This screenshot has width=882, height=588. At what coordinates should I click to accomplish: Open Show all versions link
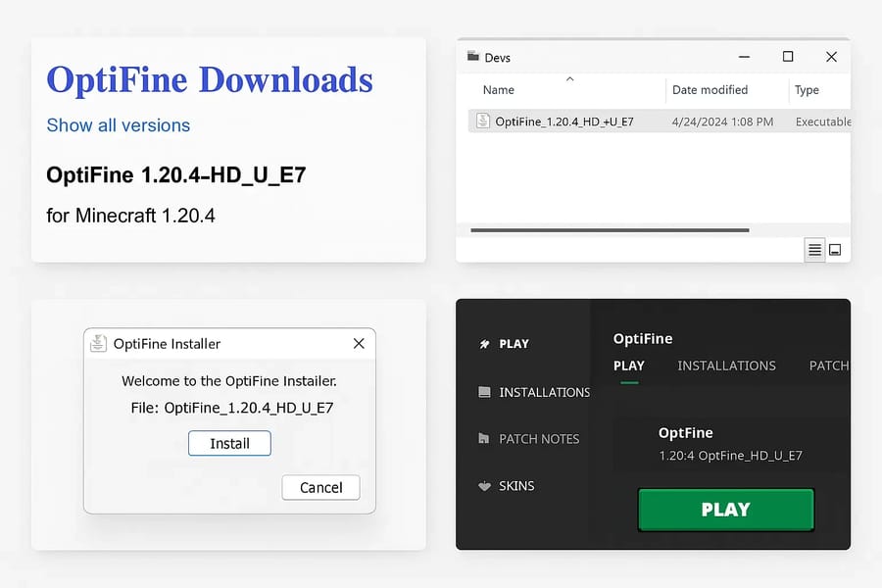coord(119,125)
